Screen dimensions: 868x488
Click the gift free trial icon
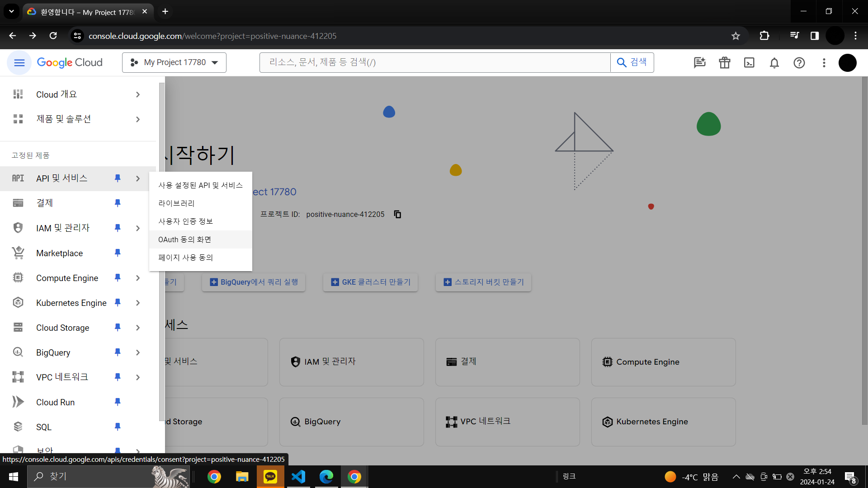[724, 63]
